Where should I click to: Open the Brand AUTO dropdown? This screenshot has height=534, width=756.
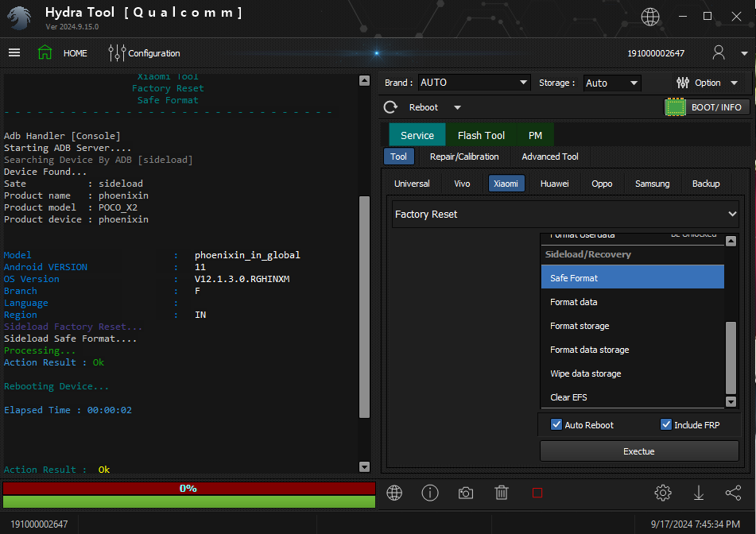pyautogui.click(x=474, y=83)
